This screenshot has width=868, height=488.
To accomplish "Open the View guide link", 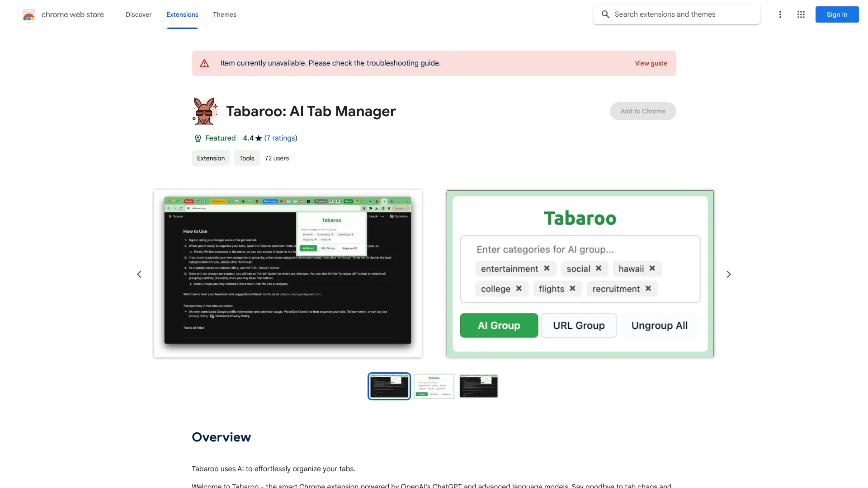I will click(x=651, y=63).
